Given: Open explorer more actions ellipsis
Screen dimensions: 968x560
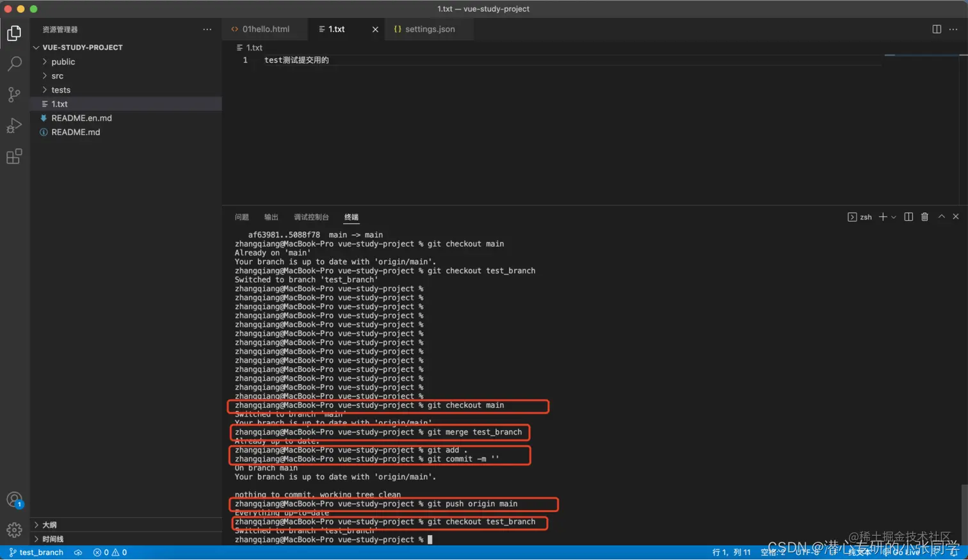Looking at the screenshot, I should tap(207, 29).
